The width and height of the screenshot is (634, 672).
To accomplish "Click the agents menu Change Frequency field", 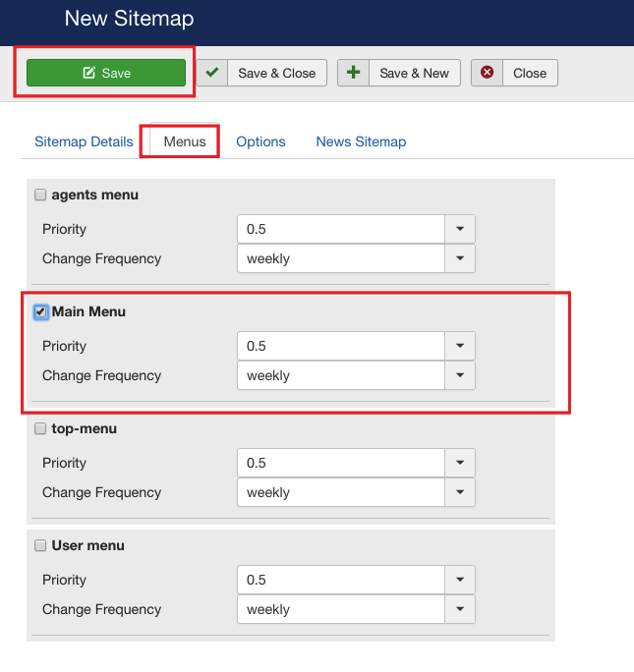I will pos(341,258).
